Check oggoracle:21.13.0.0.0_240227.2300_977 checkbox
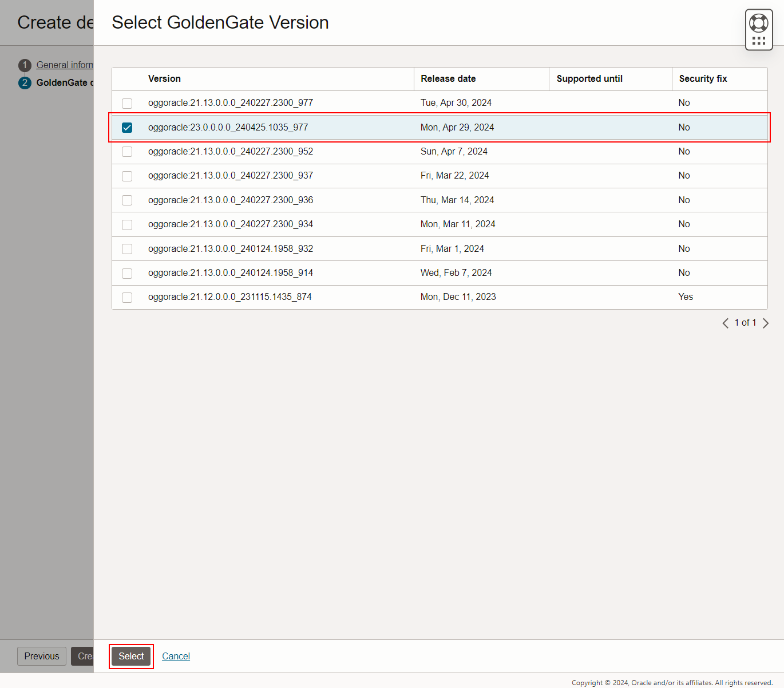The image size is (784, 688). pyautogui.click(x=127, y=103)
